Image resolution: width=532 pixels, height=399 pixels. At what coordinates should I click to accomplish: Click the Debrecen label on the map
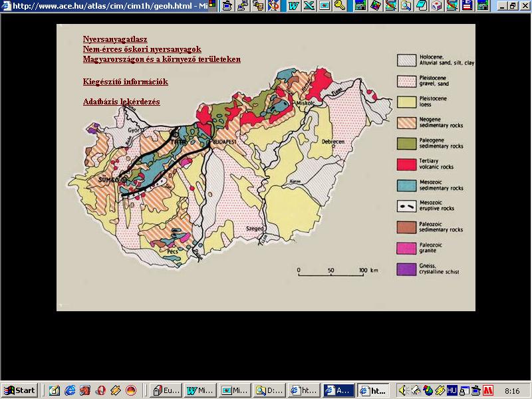[x=333, y=142]
